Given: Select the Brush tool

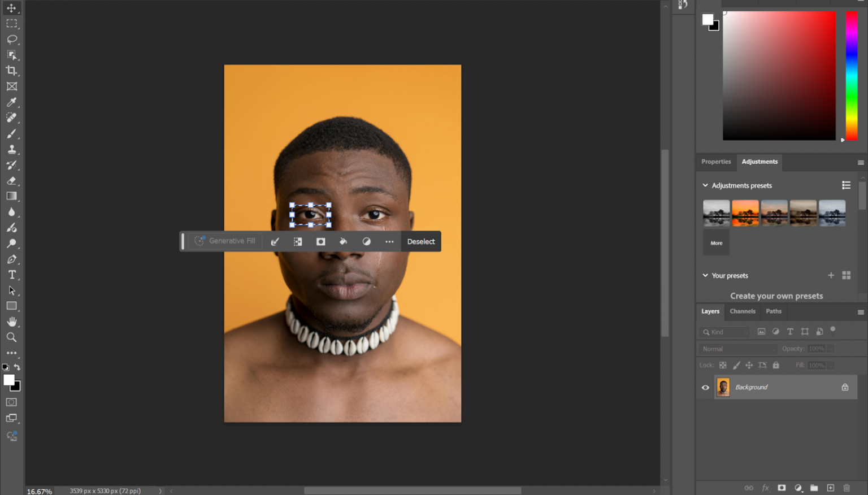Looking at the screenshot, I should pos(11,133).
